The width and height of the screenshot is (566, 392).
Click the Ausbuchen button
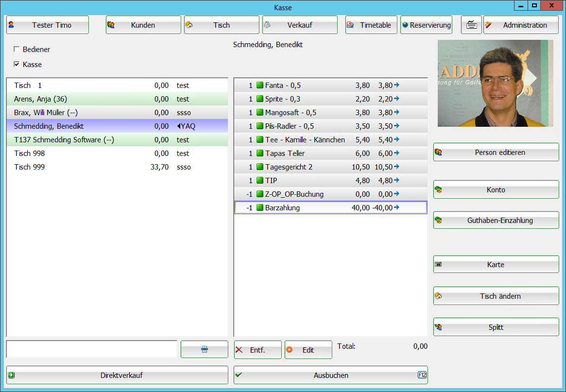pos(330,375)
